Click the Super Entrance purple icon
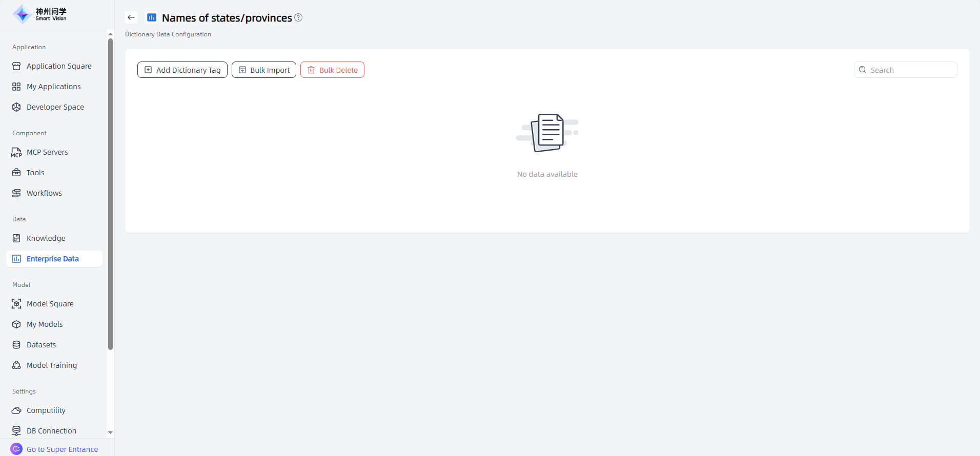 16,449
